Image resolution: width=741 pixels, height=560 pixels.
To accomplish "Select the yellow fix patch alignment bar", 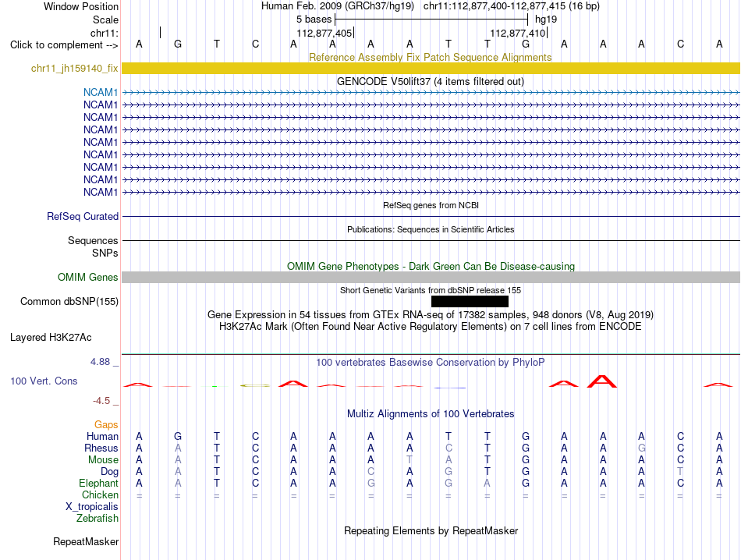I will (431, 68).
